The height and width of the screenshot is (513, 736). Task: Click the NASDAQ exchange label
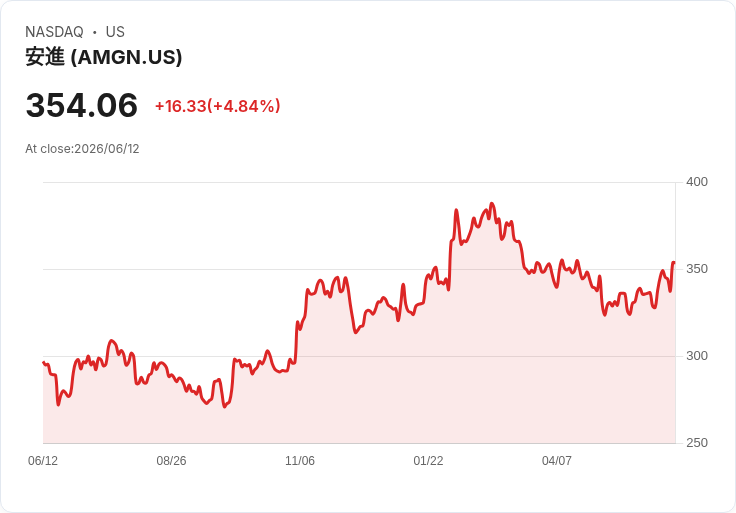[54, 32]
